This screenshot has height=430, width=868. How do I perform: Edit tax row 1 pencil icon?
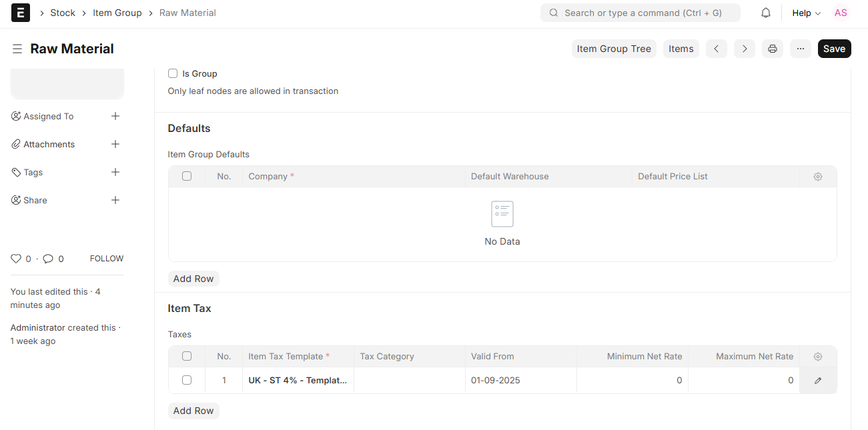(818, 380)
